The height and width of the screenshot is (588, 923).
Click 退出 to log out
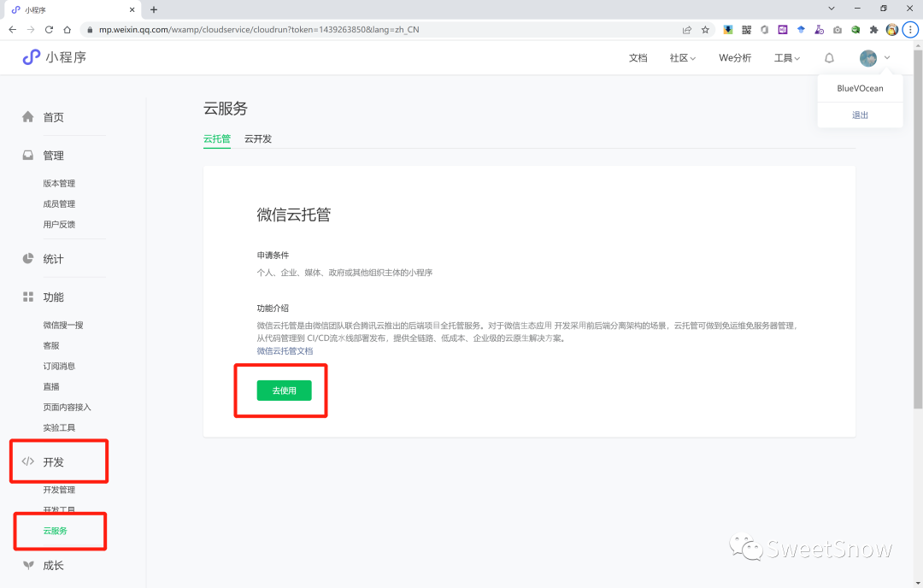pos(860,115)
